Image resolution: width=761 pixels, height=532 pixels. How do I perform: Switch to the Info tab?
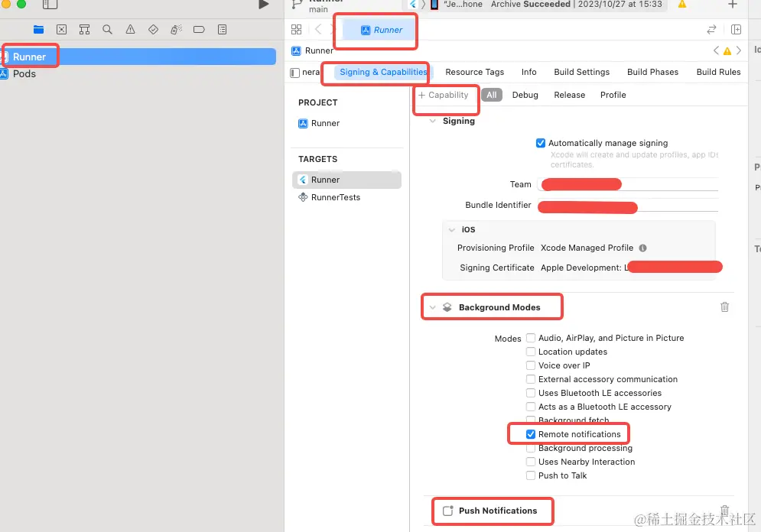pyautogui.click(x=528, y=72)
